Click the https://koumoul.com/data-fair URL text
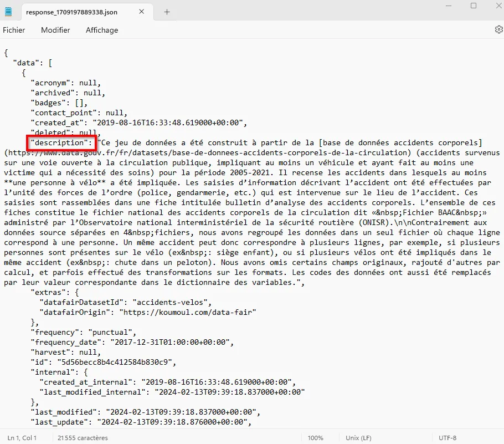 click(x=188, y=312)
